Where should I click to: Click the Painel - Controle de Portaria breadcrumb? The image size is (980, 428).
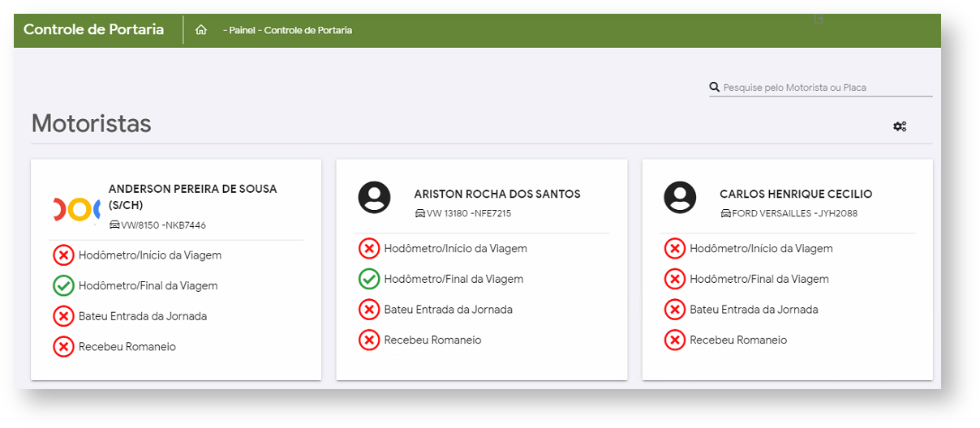point(287,30)
